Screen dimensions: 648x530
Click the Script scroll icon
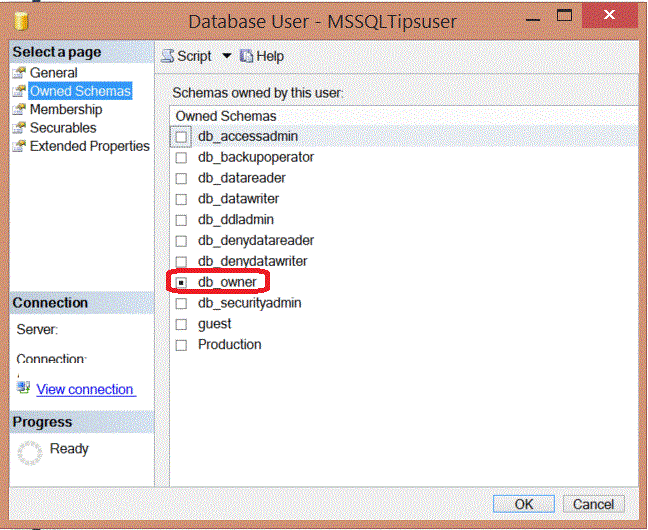click(167, 56)
